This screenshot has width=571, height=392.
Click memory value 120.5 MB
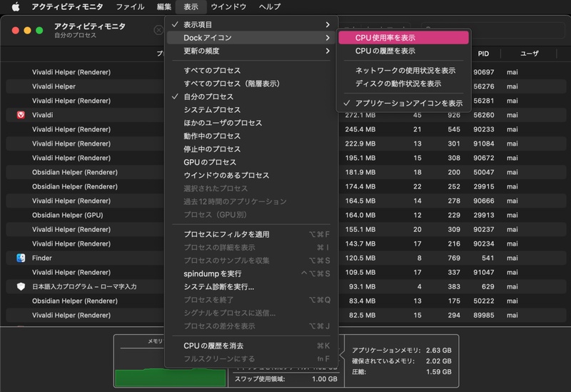[x=360, y=258]
